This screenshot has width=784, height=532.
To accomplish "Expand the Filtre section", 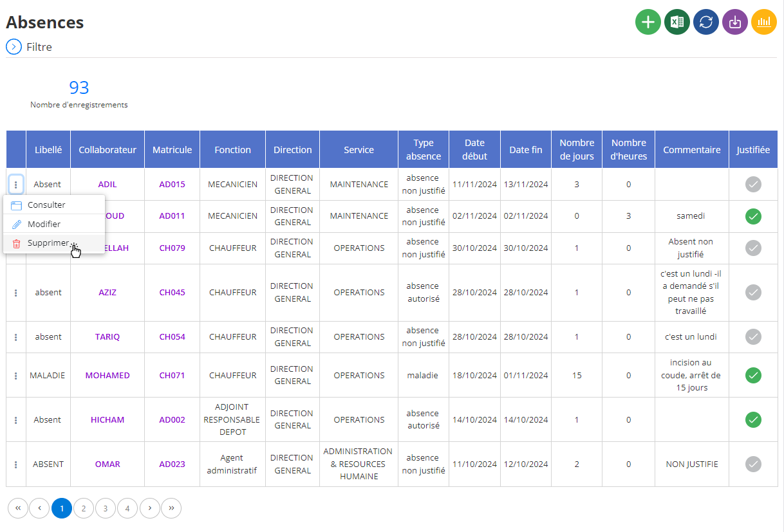I will pyautogui.click(x=14, y=47).
